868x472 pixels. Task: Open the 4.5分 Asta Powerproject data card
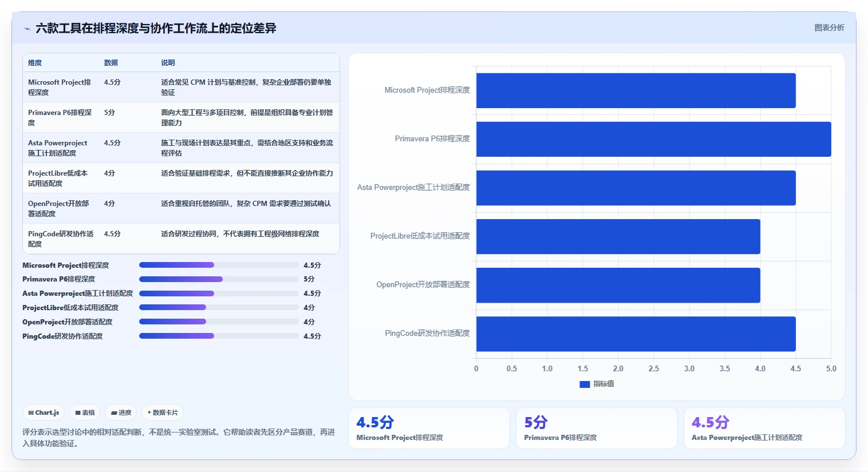tap(764, 428)
